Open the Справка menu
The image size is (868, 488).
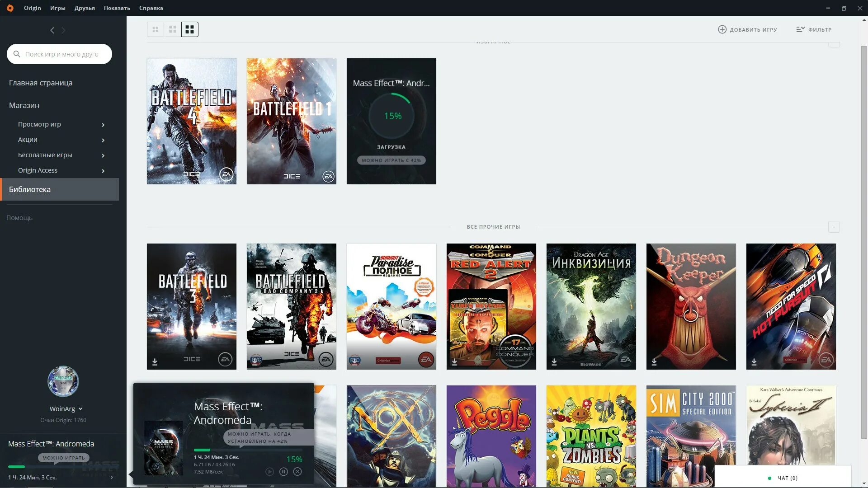point(151,8)
